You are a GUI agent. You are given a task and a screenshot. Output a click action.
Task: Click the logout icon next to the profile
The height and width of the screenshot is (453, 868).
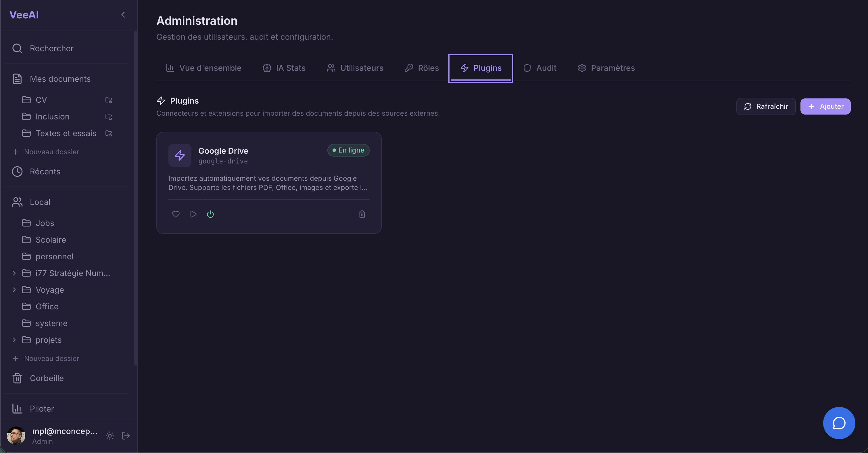(x=126, y=435)
